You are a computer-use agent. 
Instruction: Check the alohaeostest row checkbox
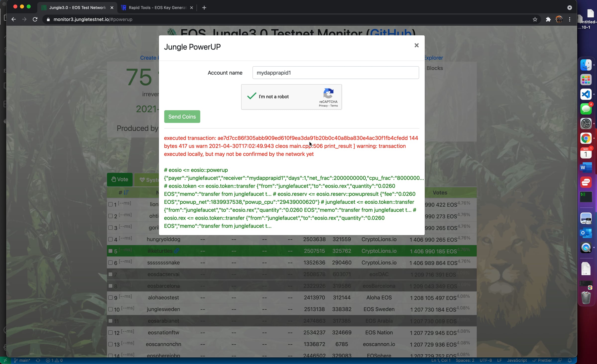(x=110, y=298)
